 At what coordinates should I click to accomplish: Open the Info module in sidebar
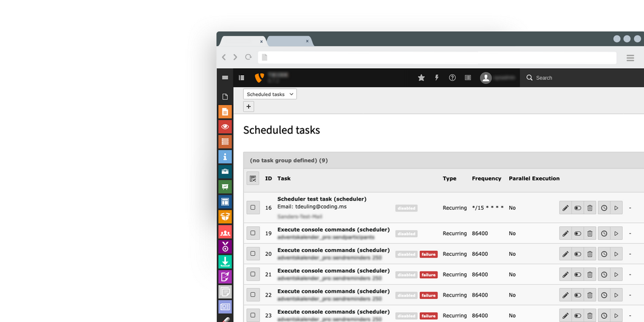click(x=225, y=157)
